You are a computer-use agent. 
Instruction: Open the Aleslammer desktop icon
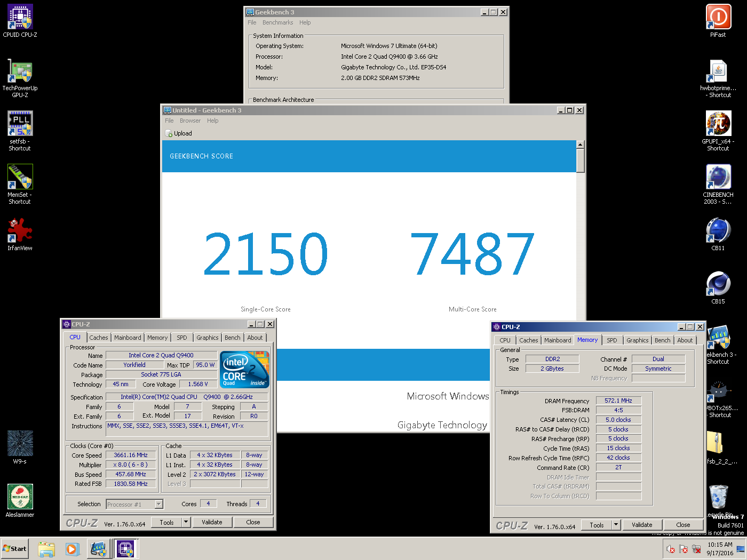tap(20, 501)
